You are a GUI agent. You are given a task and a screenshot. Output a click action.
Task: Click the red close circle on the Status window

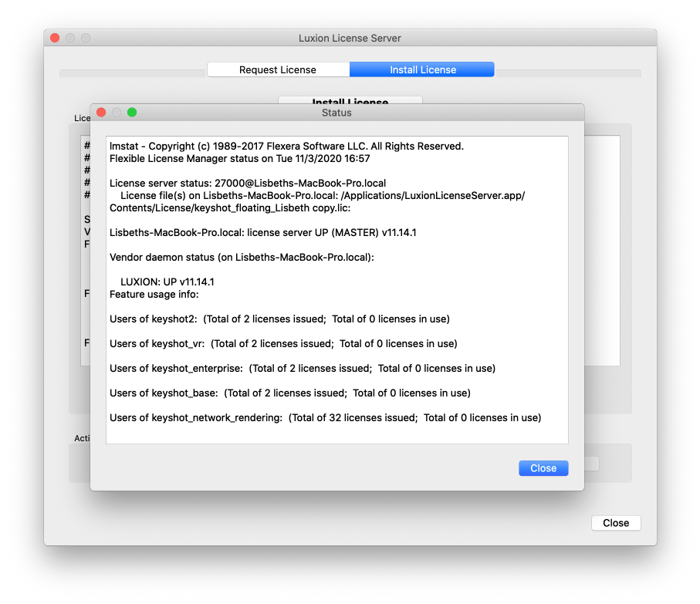101,112
